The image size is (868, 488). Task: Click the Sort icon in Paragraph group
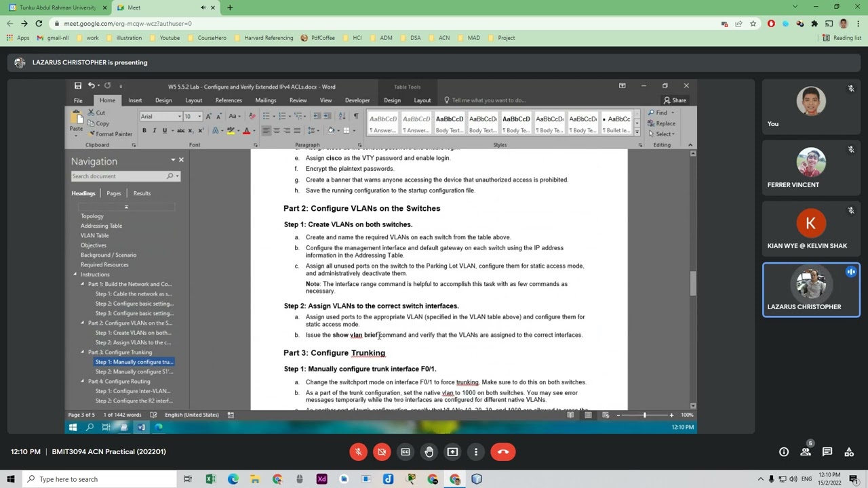[x=342, y=116]
